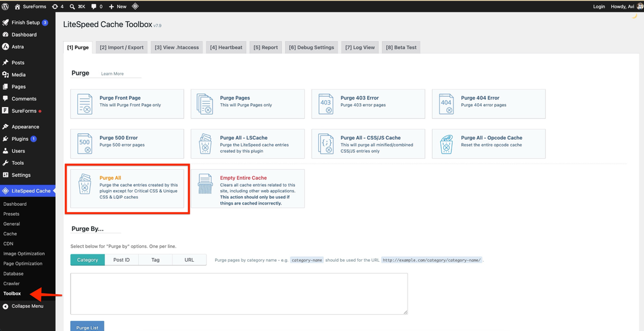Click the Media icon in sidebar
The width and height of the screenshot is (644, 331).
click(5, 75)
